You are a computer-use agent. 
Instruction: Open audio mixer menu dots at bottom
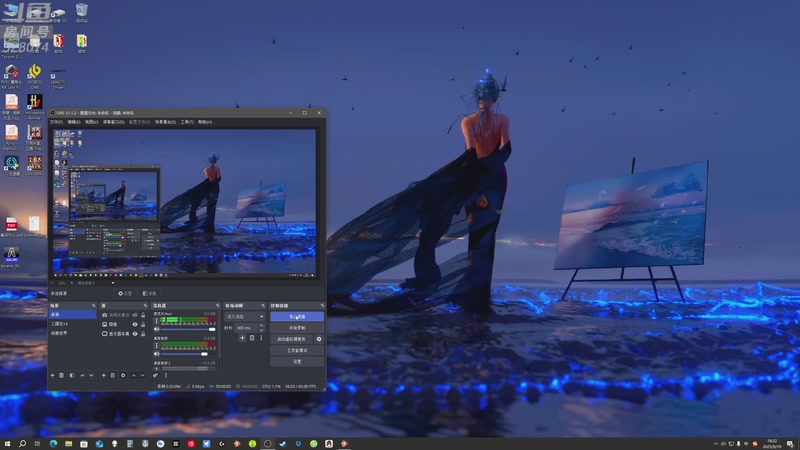click(x=166, y=376)
